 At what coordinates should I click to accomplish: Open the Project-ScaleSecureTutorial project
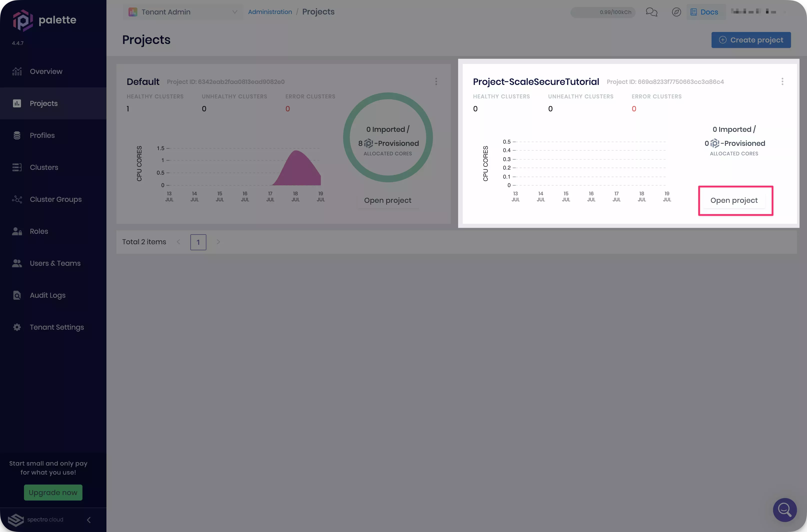tap(734, 201)
